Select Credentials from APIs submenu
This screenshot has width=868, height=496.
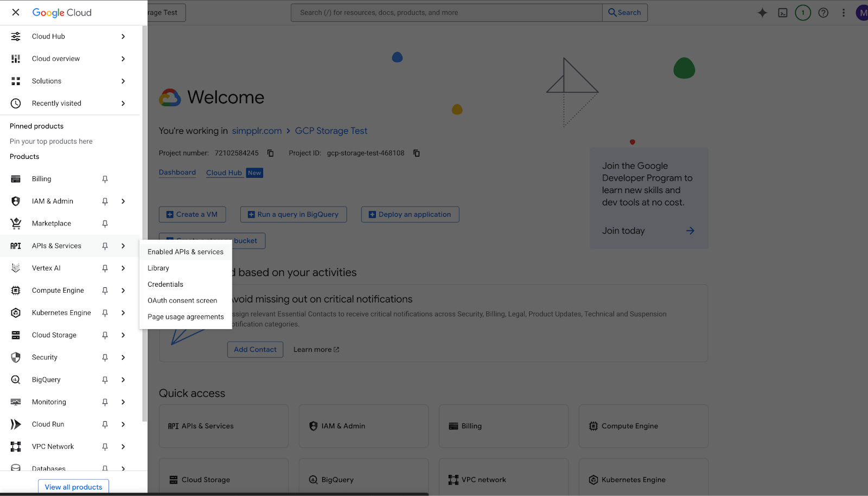click(165, 284)
